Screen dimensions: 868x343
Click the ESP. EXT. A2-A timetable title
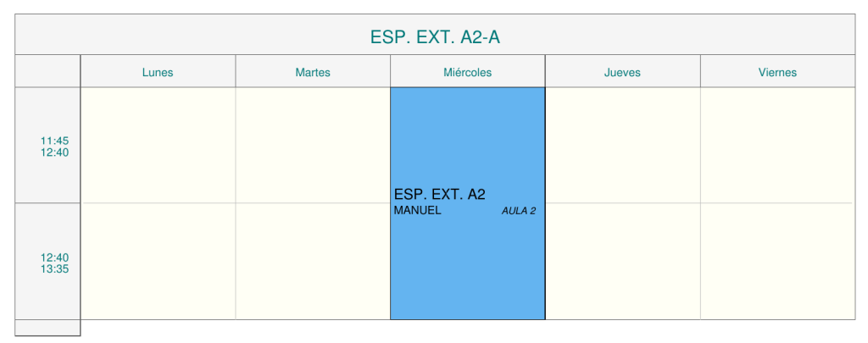(441, 36)
